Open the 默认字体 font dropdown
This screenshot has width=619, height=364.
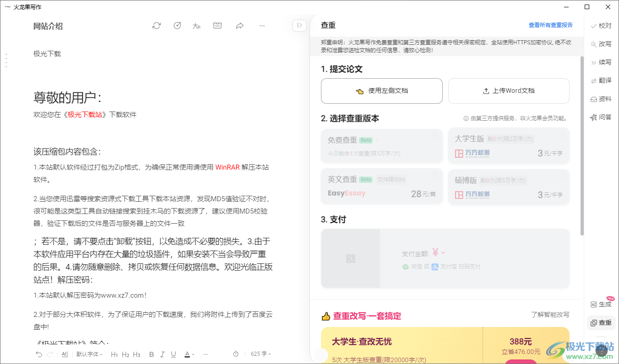tap(89, 354)
